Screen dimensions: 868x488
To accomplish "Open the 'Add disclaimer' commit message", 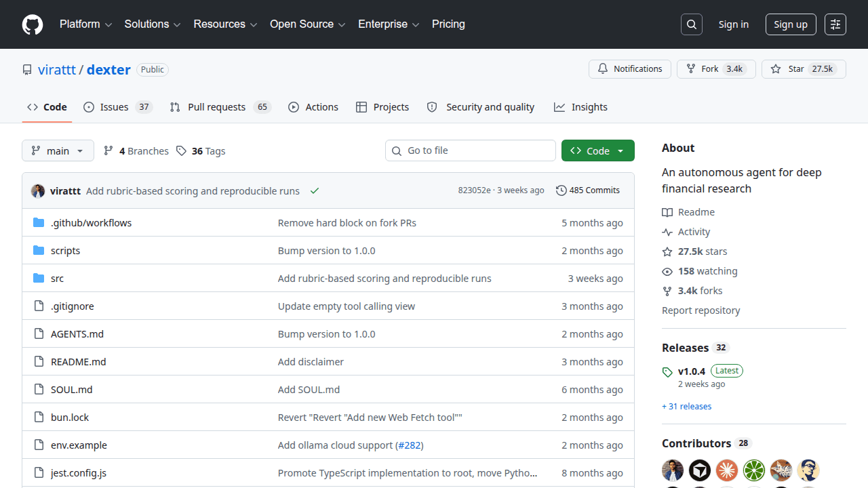I will click(x=311, y=362).
